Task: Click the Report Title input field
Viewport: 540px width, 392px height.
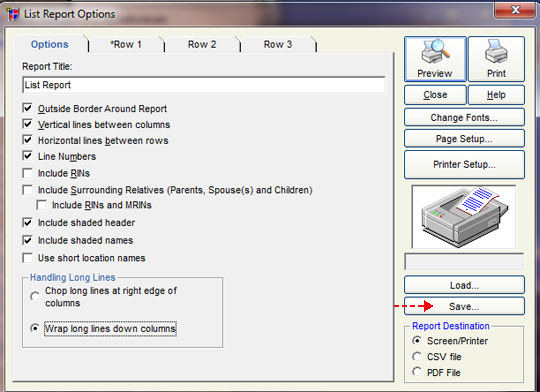Action: coord(204,85)
